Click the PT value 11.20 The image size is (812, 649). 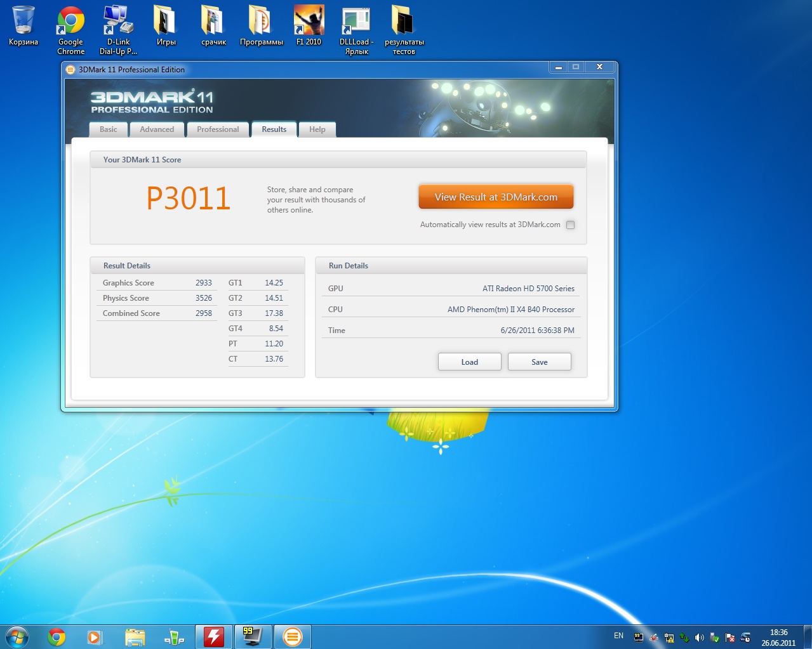pyautogui.click(x=274, y=344)
